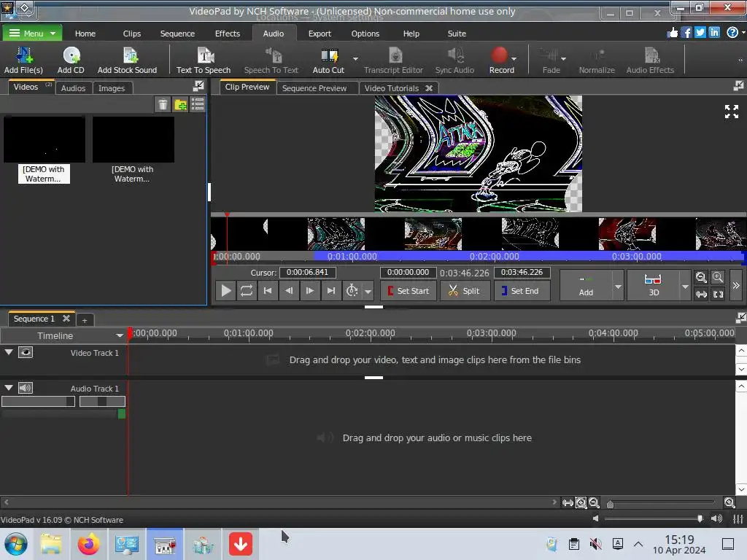Switch to Sequence Preview tab

(314, 88)
